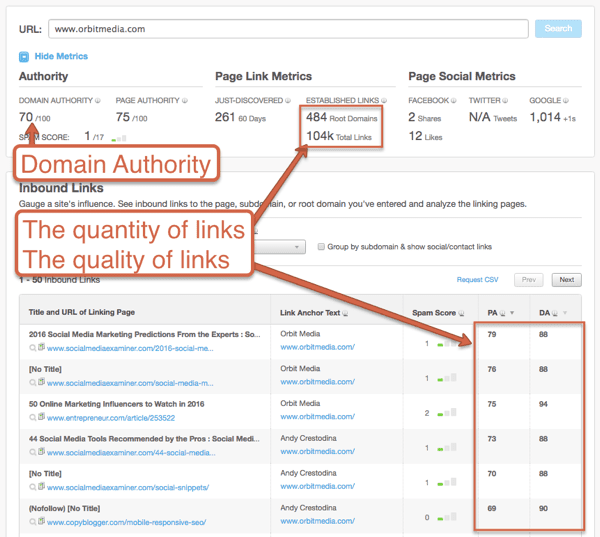Click magnifier icon beside socialmediaexaminer.com/social-snippets link

coord(33,487)
